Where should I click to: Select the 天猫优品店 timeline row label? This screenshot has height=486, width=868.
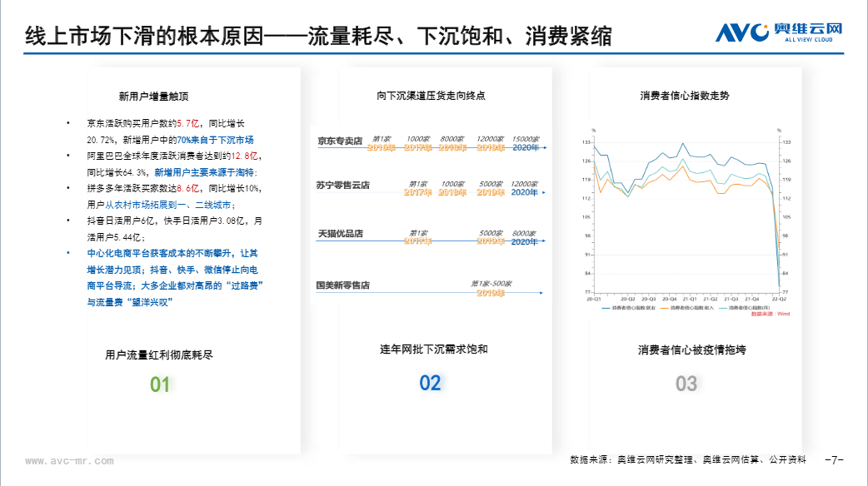[340, 234]
